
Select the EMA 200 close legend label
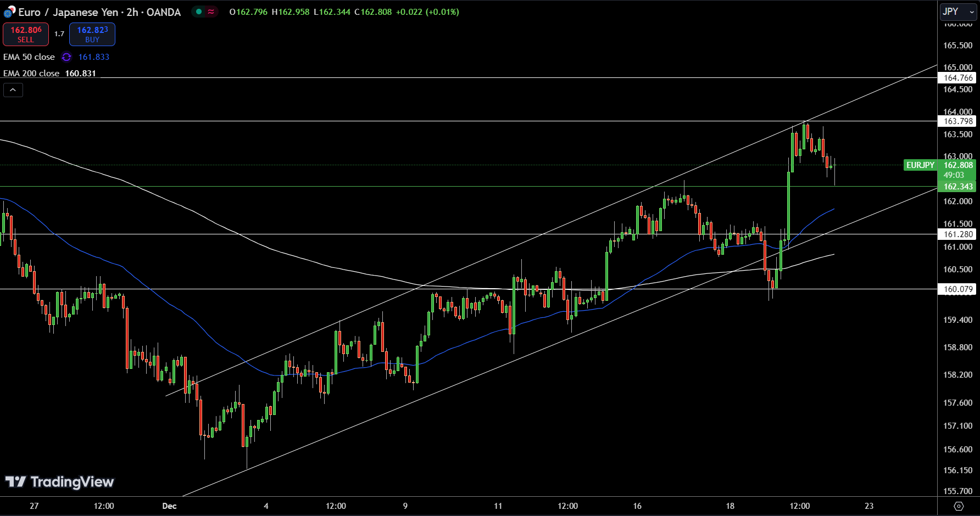point(31,74)
